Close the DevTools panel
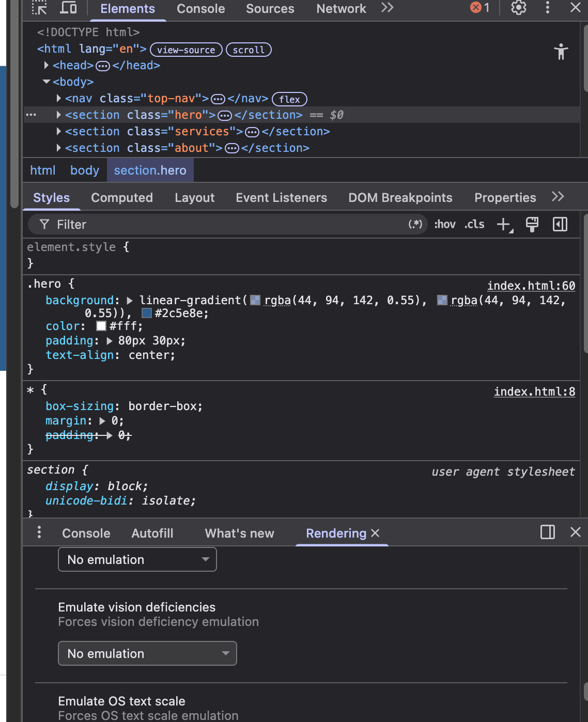The height and width of the screenshot is (722, 588). (x=575, y=8)
